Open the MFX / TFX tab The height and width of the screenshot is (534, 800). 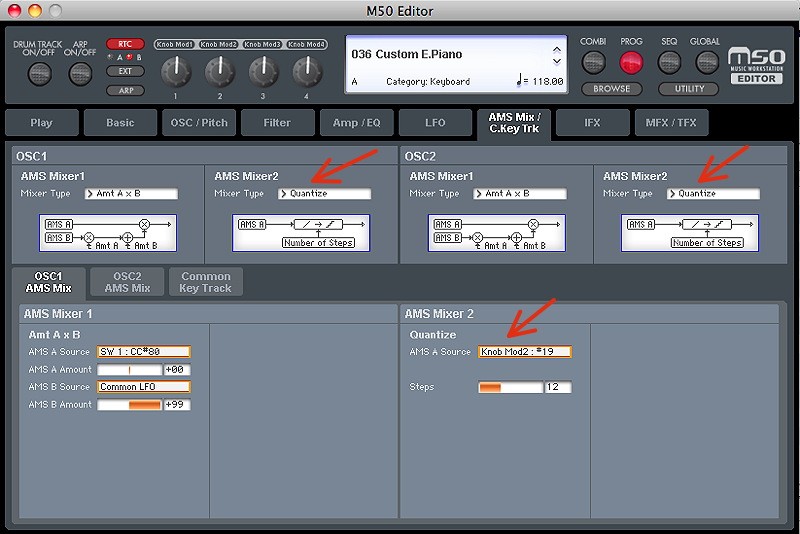pyautogui.click(x=671, y=122)
